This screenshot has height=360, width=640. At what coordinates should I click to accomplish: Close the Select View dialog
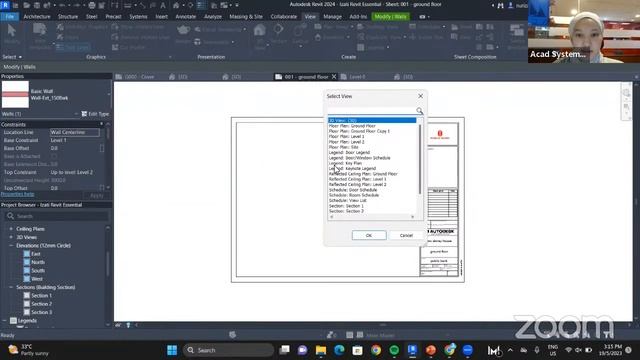420,96
